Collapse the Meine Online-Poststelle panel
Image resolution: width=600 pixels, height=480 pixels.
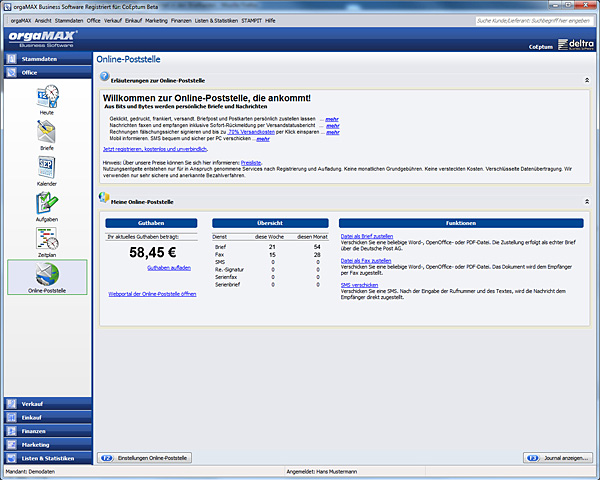tap(587, 201)
